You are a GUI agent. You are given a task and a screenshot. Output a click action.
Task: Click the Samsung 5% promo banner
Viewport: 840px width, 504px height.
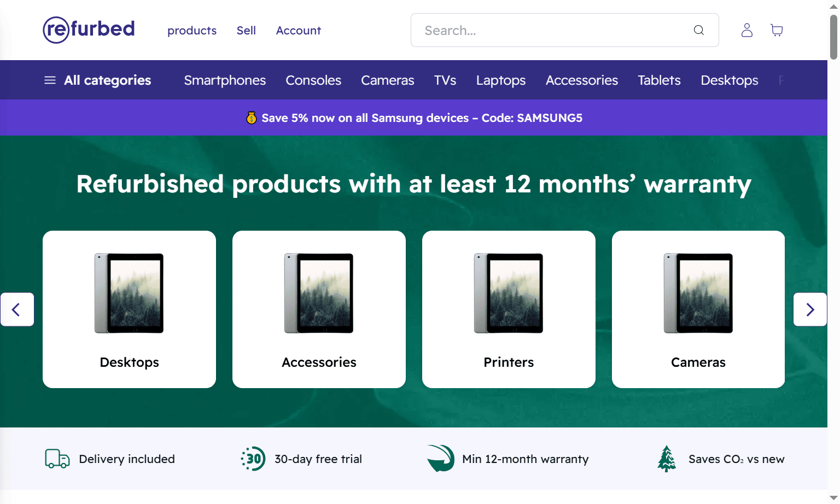pos(413,118)
